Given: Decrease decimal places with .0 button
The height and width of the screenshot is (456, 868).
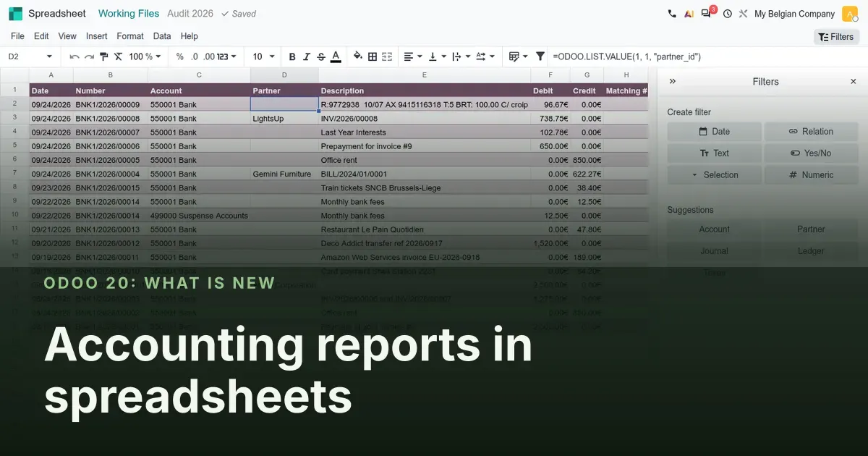Looking at the screenshot, I should coord(195,56).
